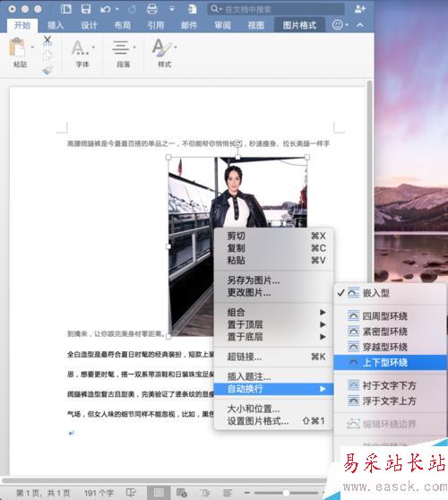Select 上下型环绕 wrap option

click(x=390, y=363)
